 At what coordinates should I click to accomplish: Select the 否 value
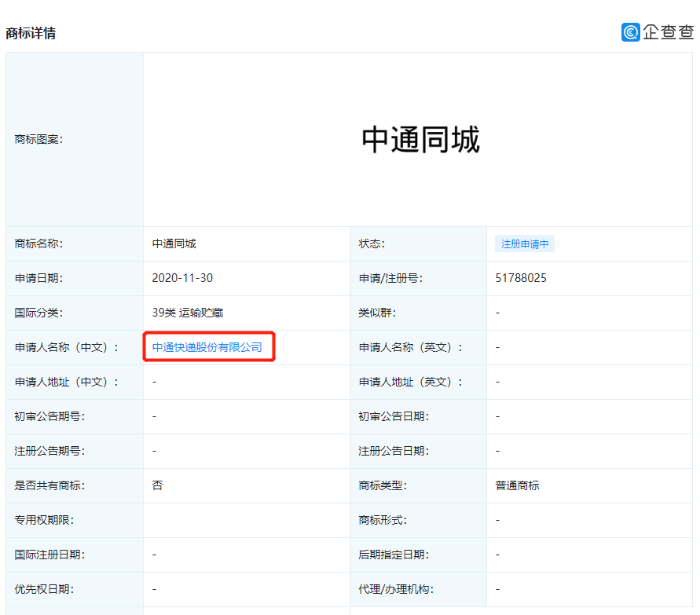158,485
